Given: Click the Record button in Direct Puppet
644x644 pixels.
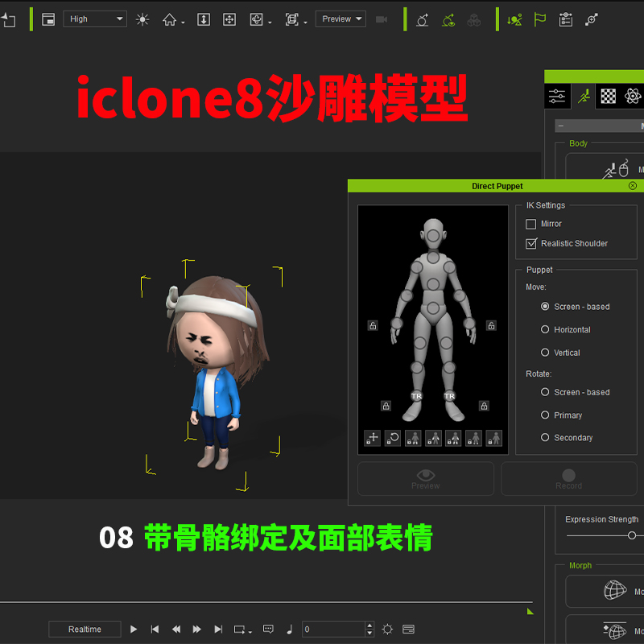Looking at the screenshot, I should point(568,478).
